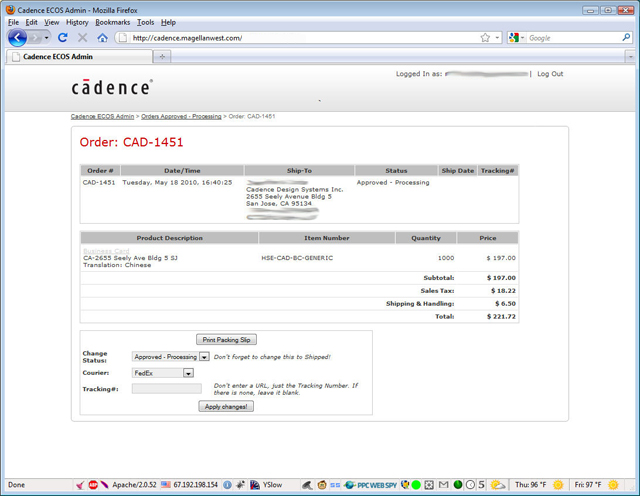Open the Help menu
The image size is (640, 496).
coord(168,22)
